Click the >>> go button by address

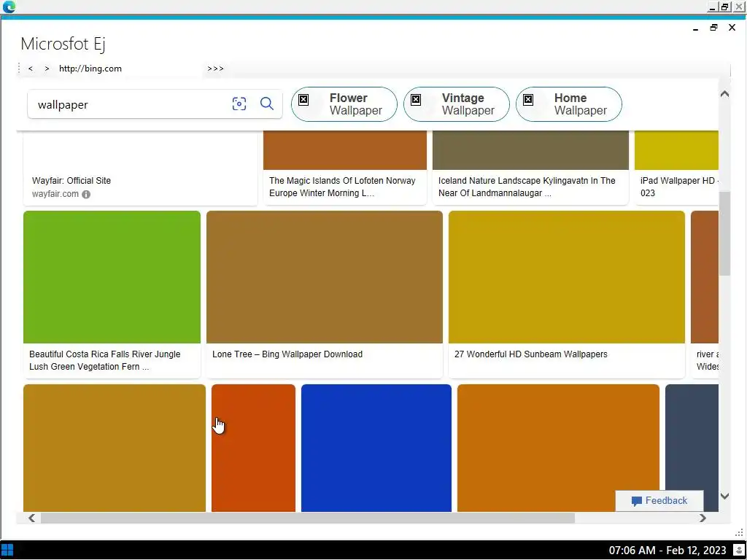(x=215, y=69)
